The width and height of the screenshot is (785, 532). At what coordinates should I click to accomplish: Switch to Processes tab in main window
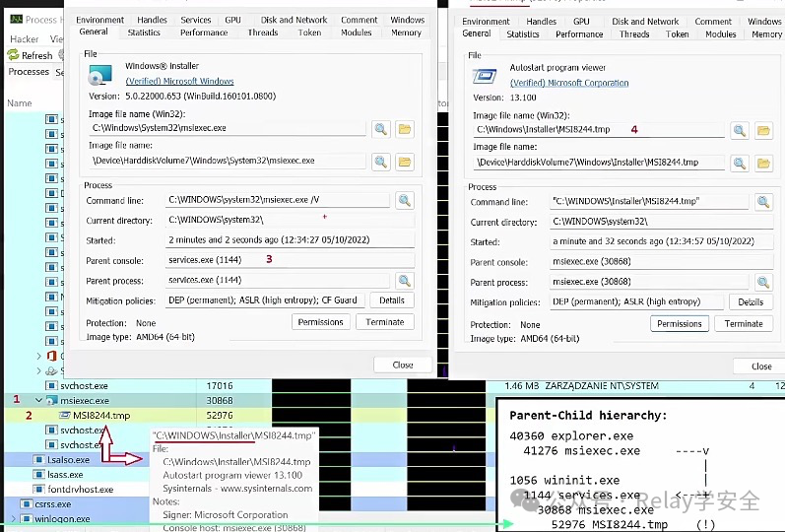[29, 72]
